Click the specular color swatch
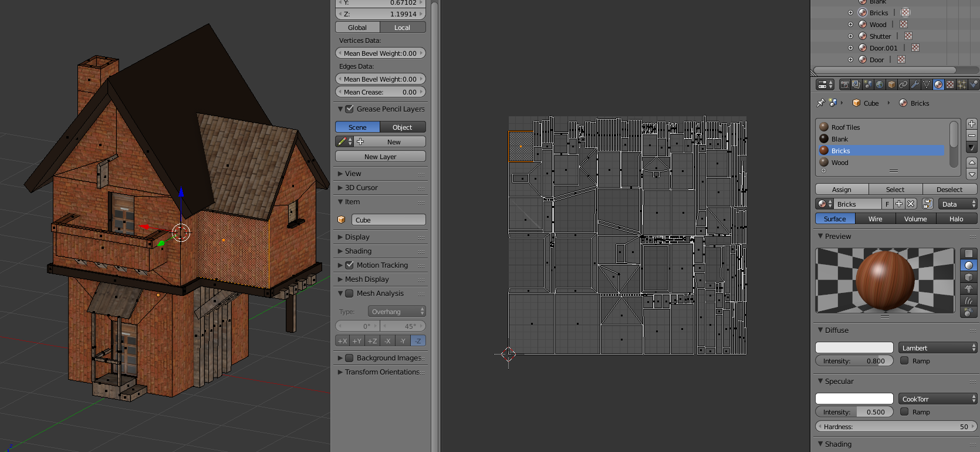This screenshot has width=980, height=452. click(x=854, y=399)
